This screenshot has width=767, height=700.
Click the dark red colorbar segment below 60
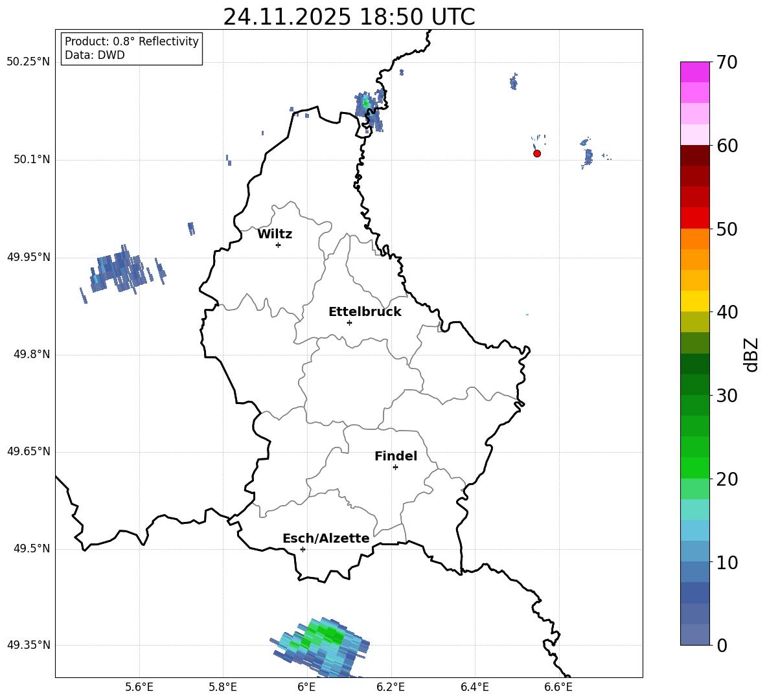pyautogui.click(x=695, y=155)
